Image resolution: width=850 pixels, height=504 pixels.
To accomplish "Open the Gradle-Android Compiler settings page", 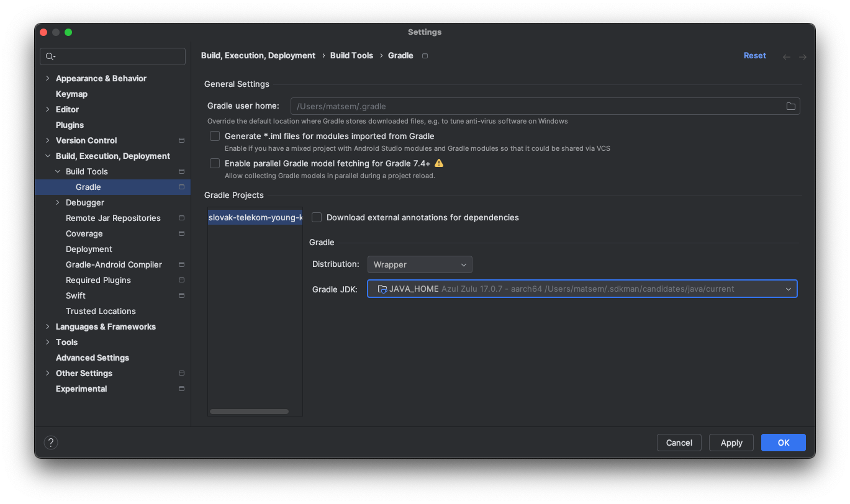I will 114,264.
